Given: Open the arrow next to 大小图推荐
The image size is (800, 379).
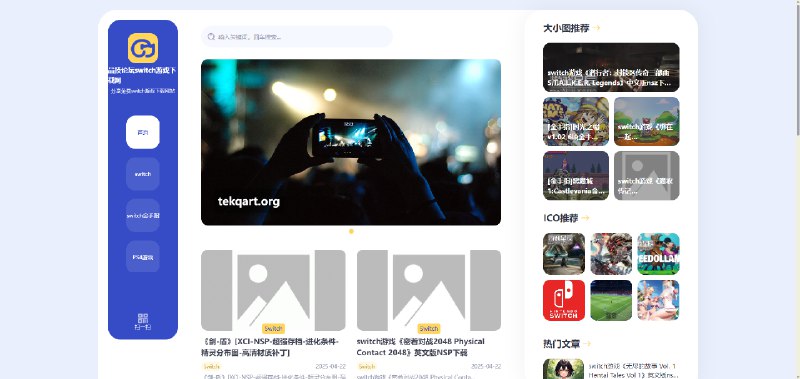Looking at the screenshot, I should pyautogui.click(x=596, y=28).
